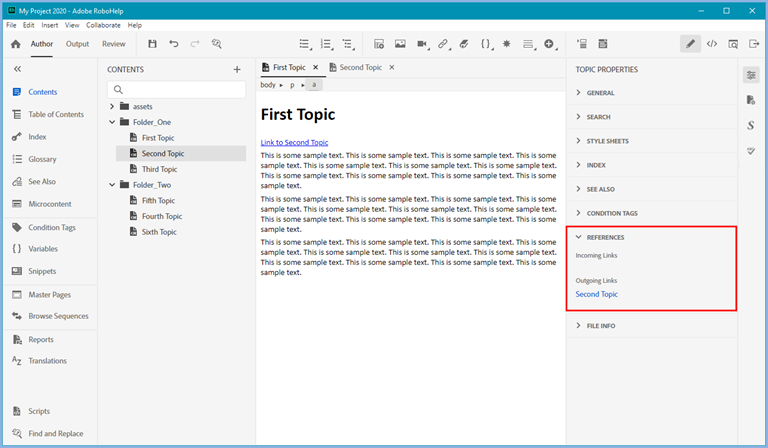Click the Insert Image toolbar icon
This screenshot has width=768, height=448.
click(x=400, y=44)
